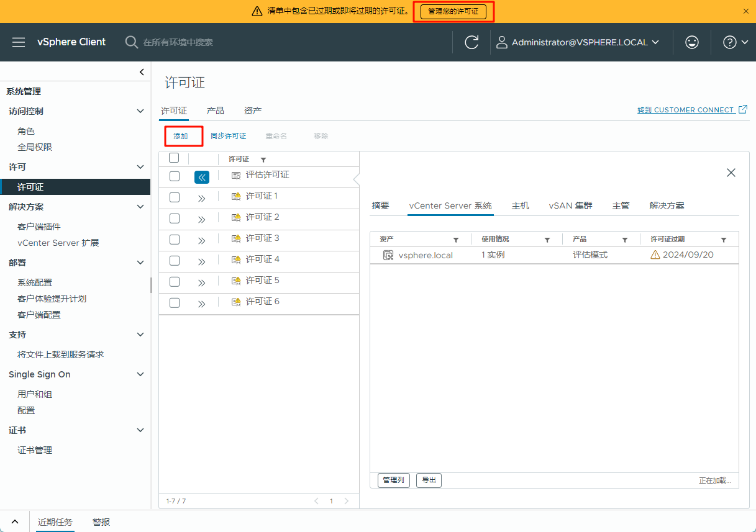Filter the 许可证过期 column
Viewport: 756px width, 532px height.
(x=724, y=240)
